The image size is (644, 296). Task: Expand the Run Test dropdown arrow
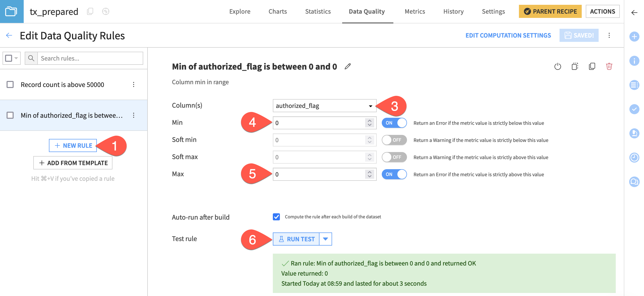(x=326, y=239)
